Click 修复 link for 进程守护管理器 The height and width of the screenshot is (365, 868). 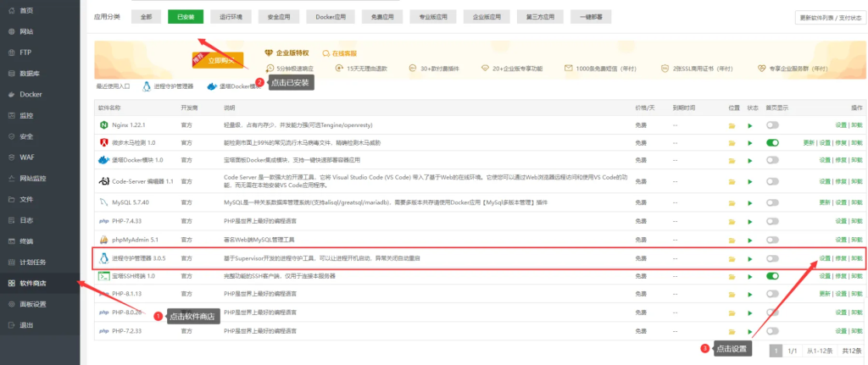coord(841,258)
